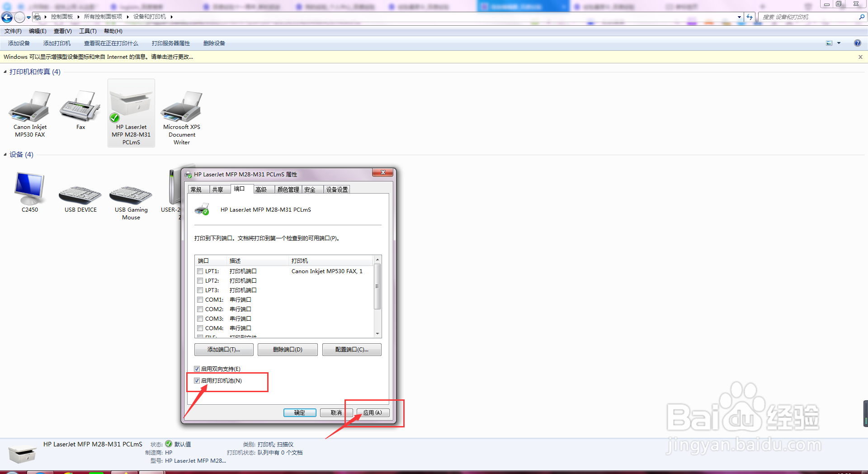This screenshot has width=868, height=474.
Task: Switch to the 颜色管理 tab
Action: tap(288, 190)
